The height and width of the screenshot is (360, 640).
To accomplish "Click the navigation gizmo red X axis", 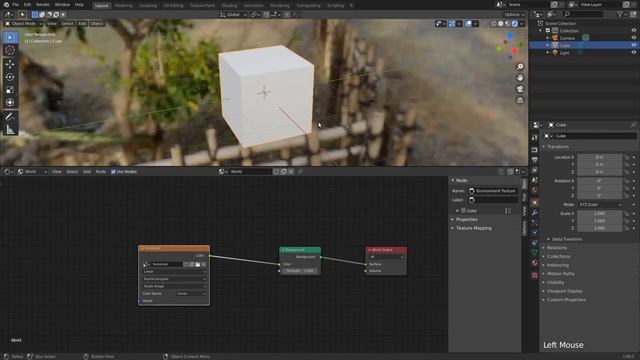I will click(515, 51).
